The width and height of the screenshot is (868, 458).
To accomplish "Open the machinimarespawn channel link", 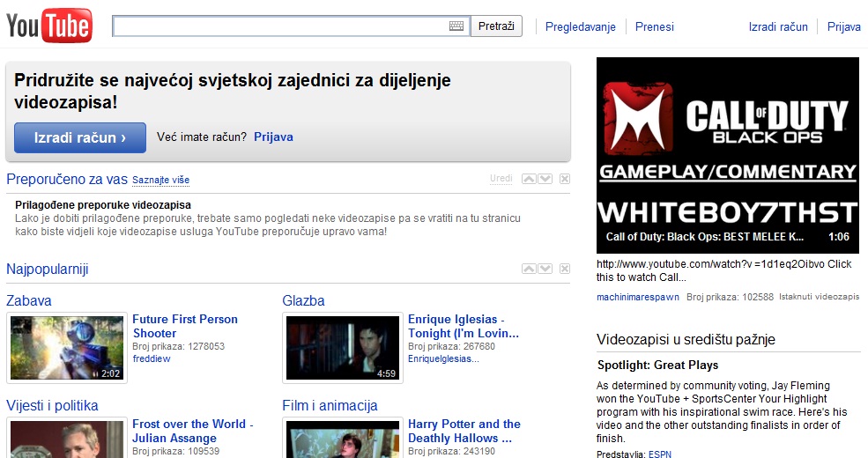I will click(x=637, y=298).
